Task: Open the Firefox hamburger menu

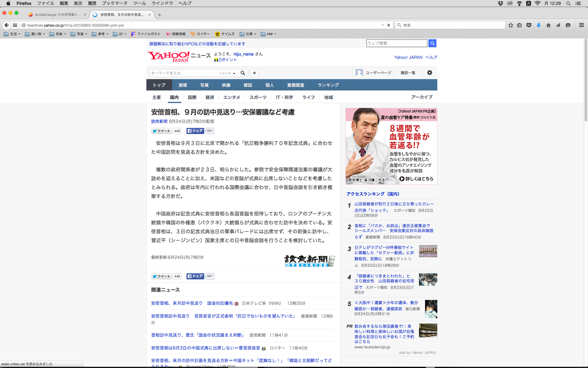Action: tap(581, 25)
